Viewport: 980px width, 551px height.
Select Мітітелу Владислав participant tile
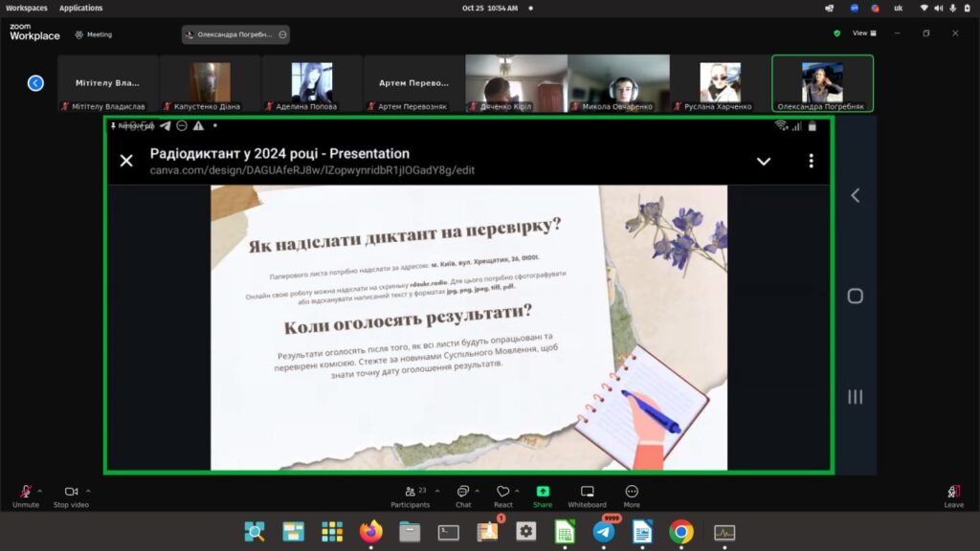[x=107, y=83]
